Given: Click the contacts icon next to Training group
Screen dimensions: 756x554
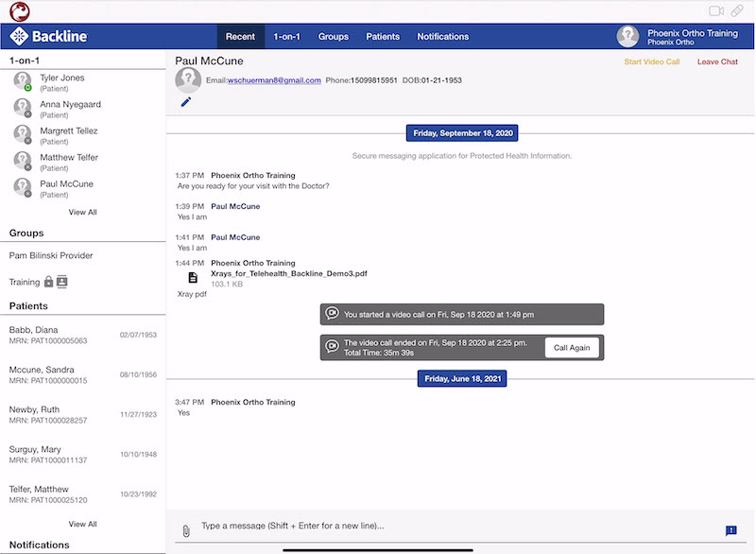Looking at the screenshot, I should (x=61, y=282).
